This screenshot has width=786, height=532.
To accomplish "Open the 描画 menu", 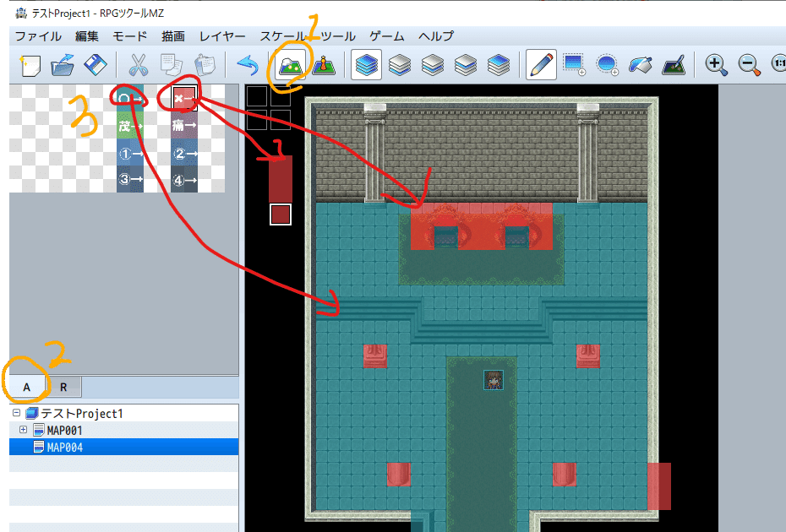I will [x=173, y=36].
